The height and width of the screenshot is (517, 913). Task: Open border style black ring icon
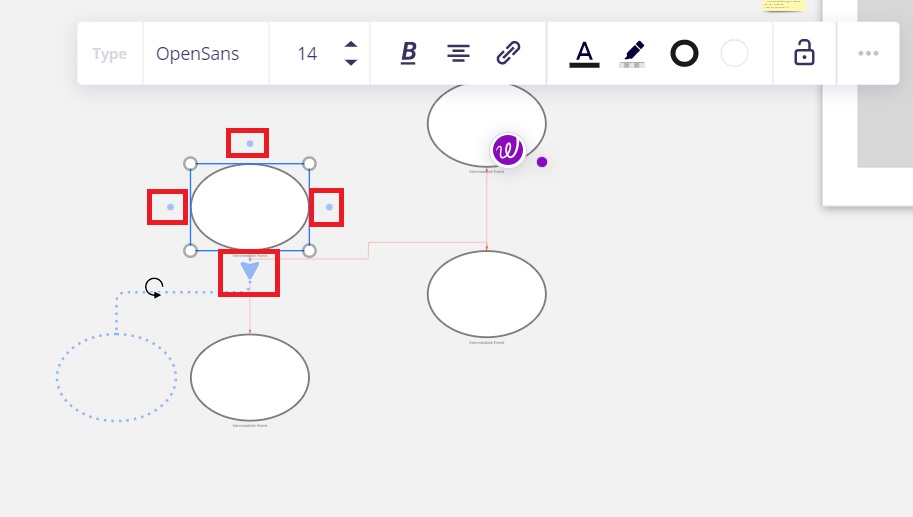click(x=684, y=54)
